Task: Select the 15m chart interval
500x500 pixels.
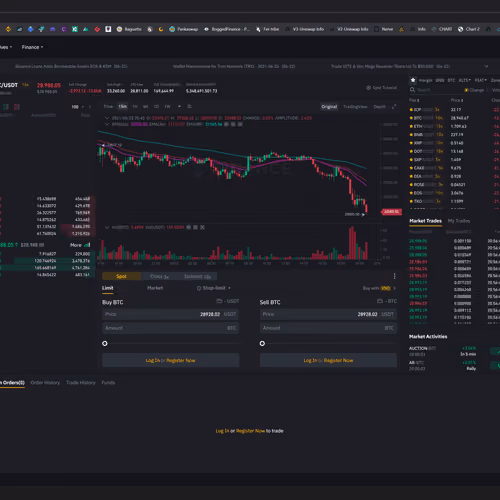Action: 123,107
